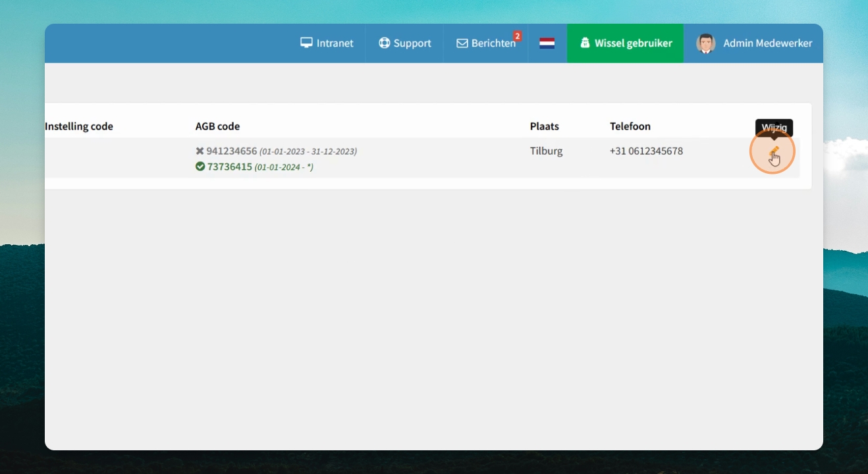Select active AGB code 73736415
The width and height of the screenshot is (868, 474).
click(230, 167)
